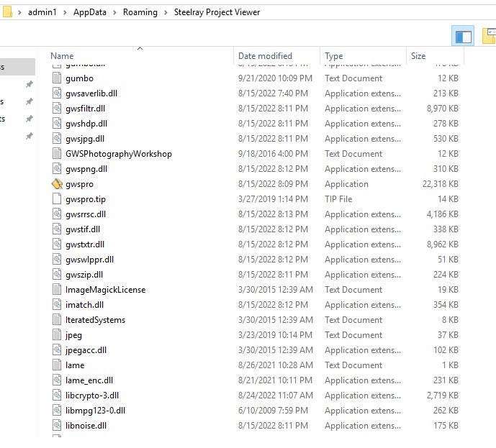This screenshot has width=496, height=448.
Task: Select the gwspro application icon
Action: 58,184
